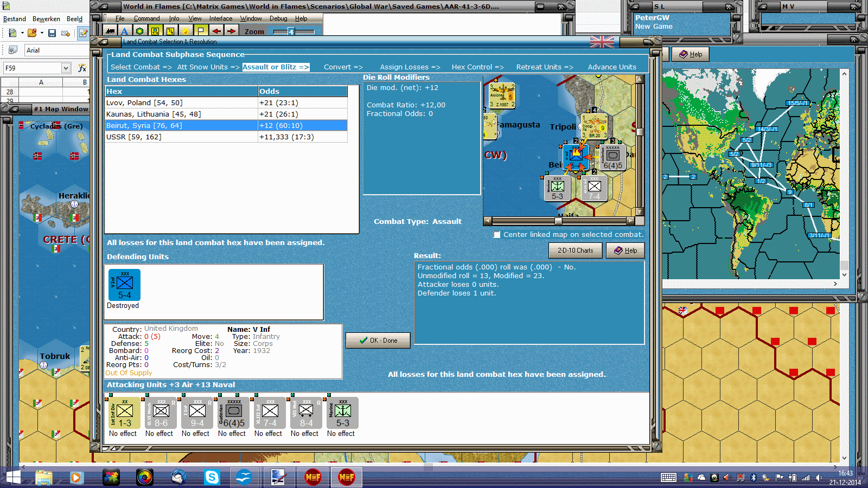The height and width of the screenshot is (488, 868).
Task: Select the Marine 5-3 attacker counter
Action: click(341, 413)
